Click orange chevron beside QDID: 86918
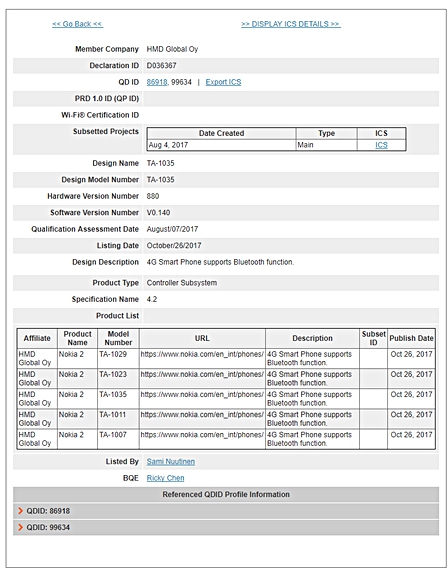The image size is (448, 575). click(x=21, y=511)
